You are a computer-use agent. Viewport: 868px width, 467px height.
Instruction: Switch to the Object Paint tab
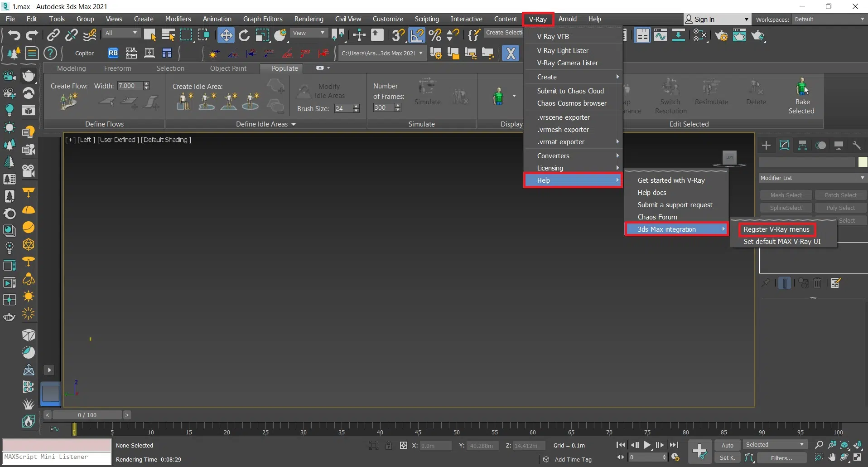coord(228,68)
